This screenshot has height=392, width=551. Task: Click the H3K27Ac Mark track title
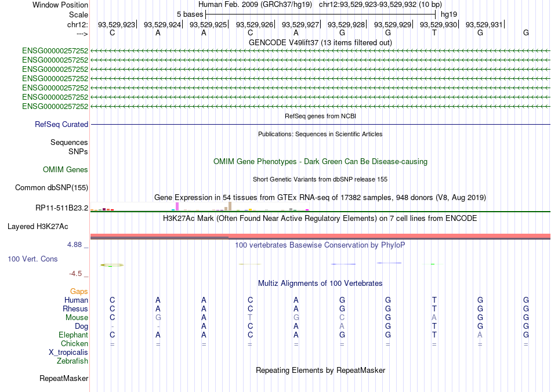coord(320,219)
